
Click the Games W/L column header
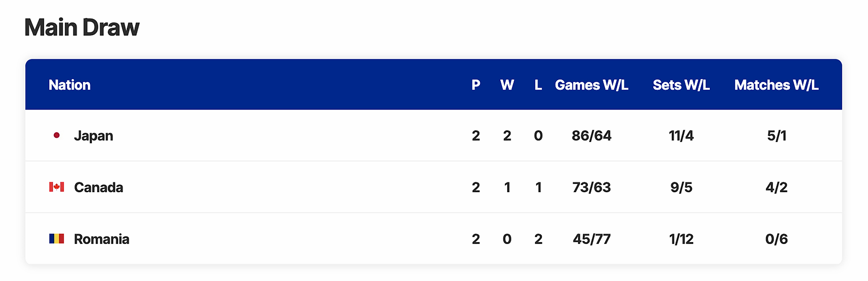591,85
